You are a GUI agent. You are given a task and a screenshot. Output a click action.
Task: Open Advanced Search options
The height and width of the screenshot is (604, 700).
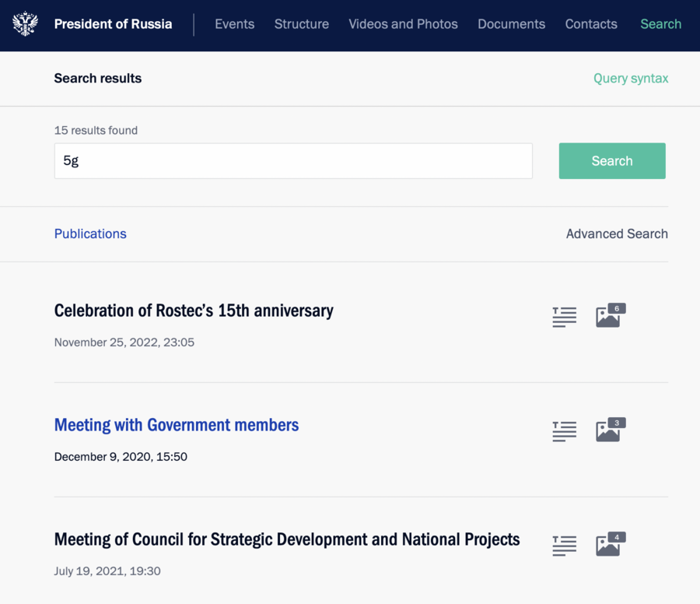tap(617, 234)
